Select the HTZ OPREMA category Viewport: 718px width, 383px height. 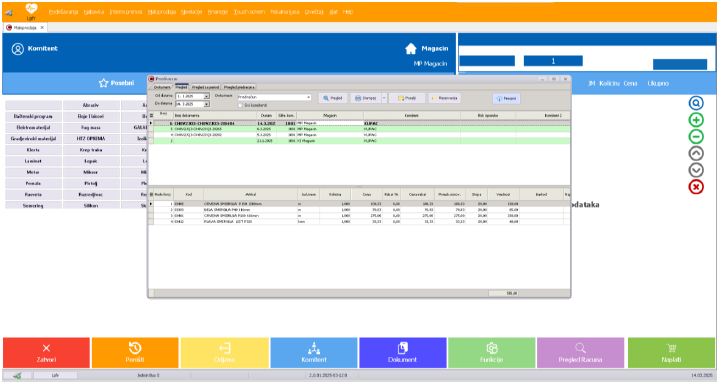[91, 138]
